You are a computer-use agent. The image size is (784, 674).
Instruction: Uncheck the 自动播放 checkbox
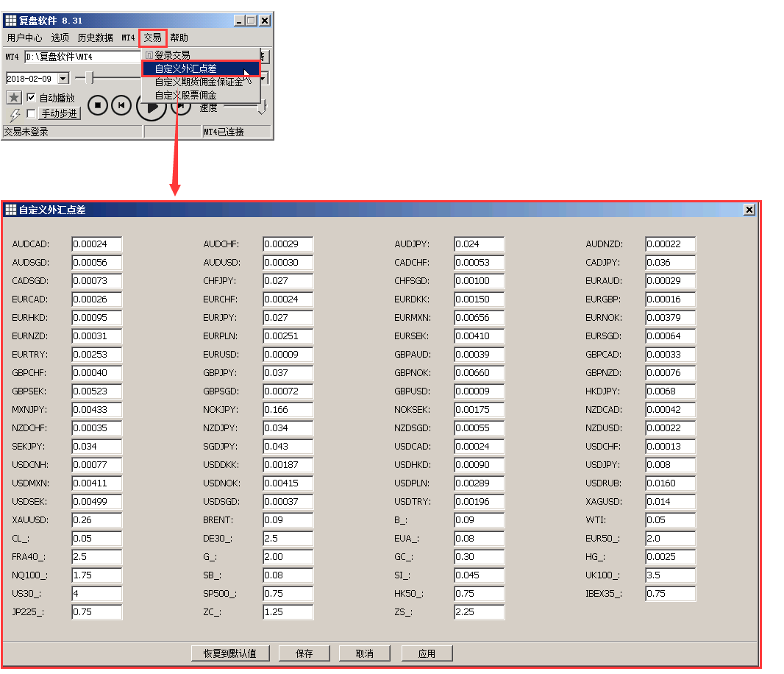(x=31, y=98)
